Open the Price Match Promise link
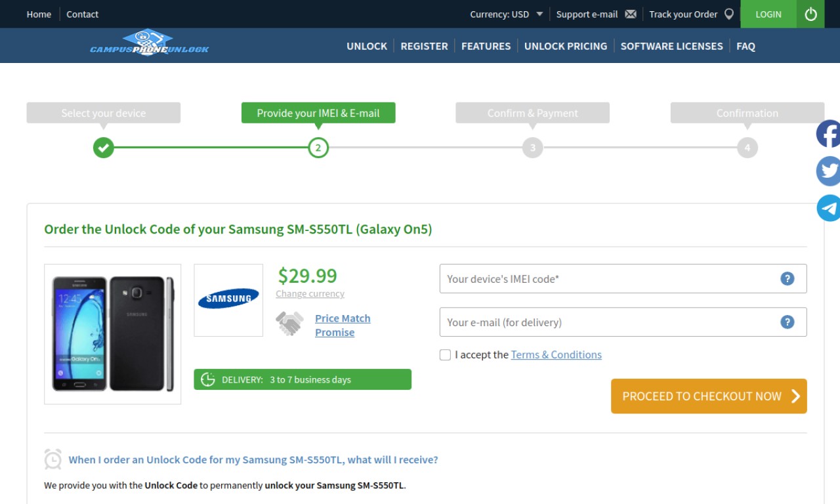Screen dimensions: 840x504 (x=343, y=325)
